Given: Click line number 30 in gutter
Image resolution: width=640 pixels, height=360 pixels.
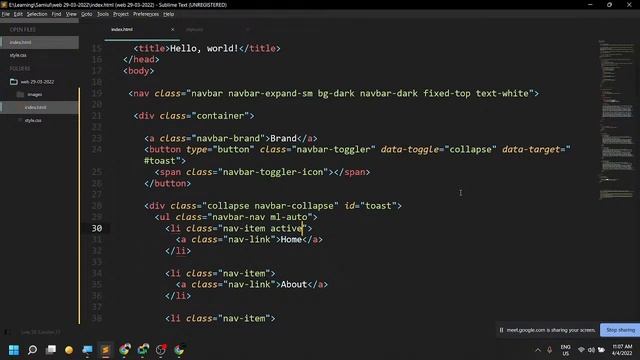Looking at the screenshot, I should point(97,228).
